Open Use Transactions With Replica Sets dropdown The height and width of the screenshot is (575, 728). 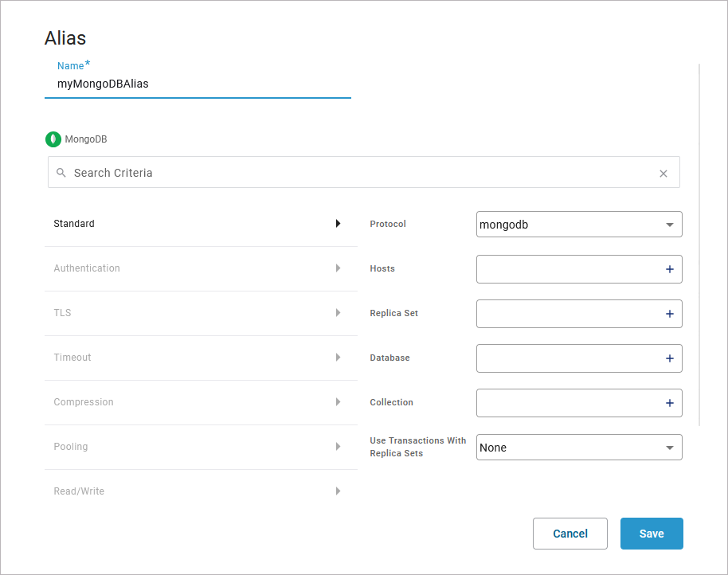[579, 448]
